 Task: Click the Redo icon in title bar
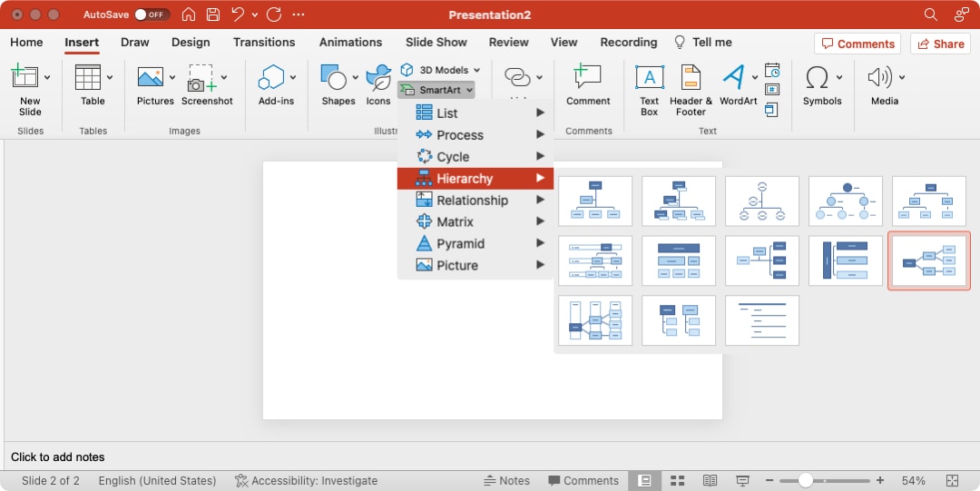(x=274, y=15)
